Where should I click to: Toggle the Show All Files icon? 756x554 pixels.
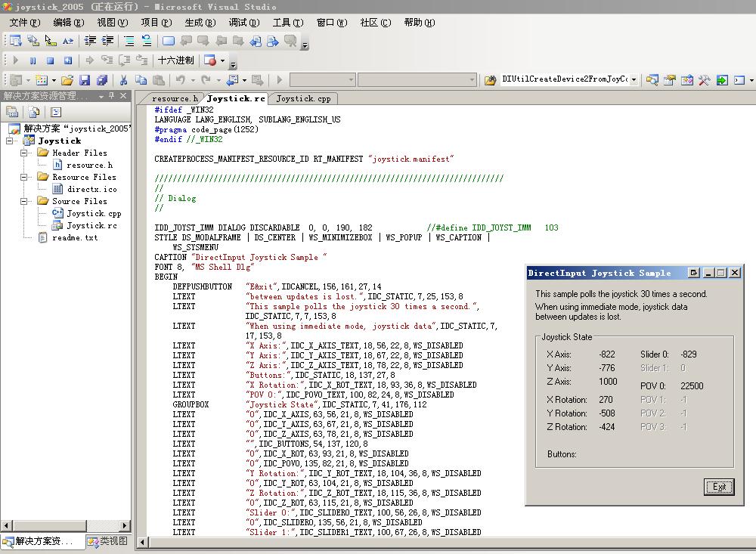[x=34, y=113]
